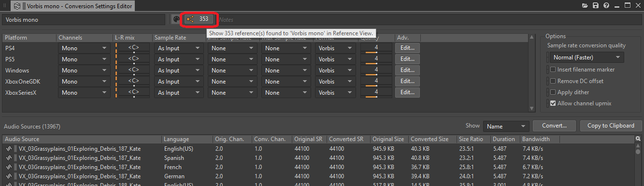Open PS4 Format Vorbis dropdown
Screen dimensions: 644x186
pos(335,48)
